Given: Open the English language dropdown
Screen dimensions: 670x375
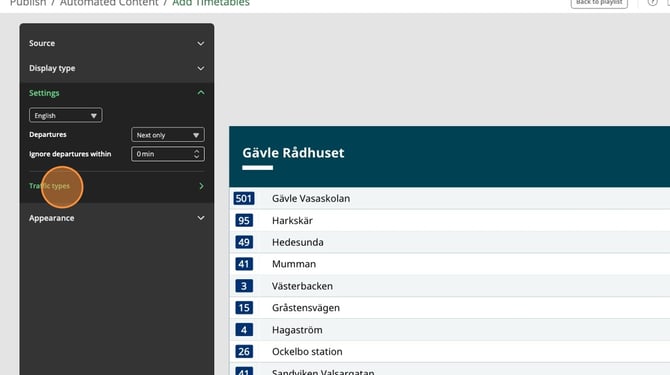Looking at the screenshot, I should [x=66, y=115].
